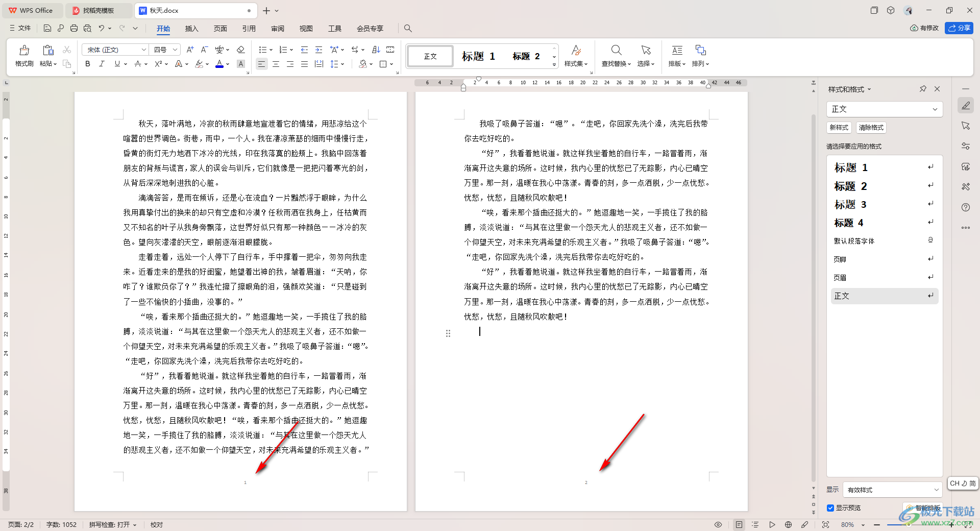Click the vertical scrollbar of the document
980x531 pixels.
814,299
